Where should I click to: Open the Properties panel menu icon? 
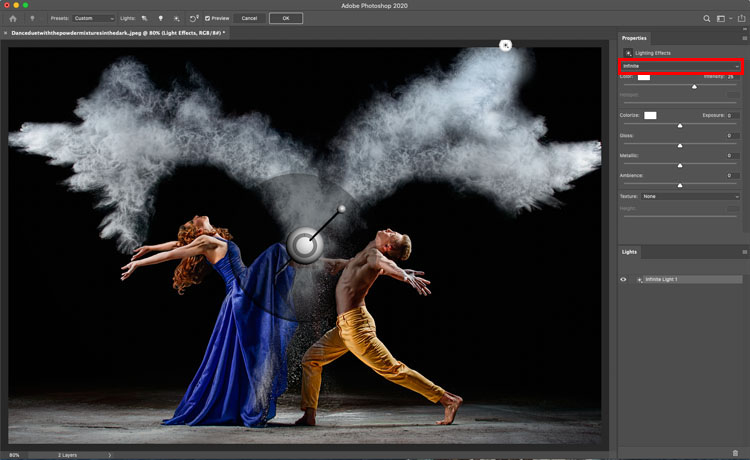point(745,38)
